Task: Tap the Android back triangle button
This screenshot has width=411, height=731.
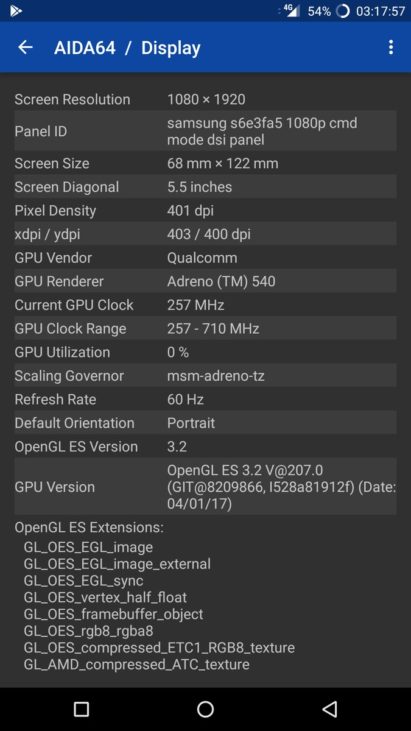Action: pyautogui.click(x=329, y=709)
